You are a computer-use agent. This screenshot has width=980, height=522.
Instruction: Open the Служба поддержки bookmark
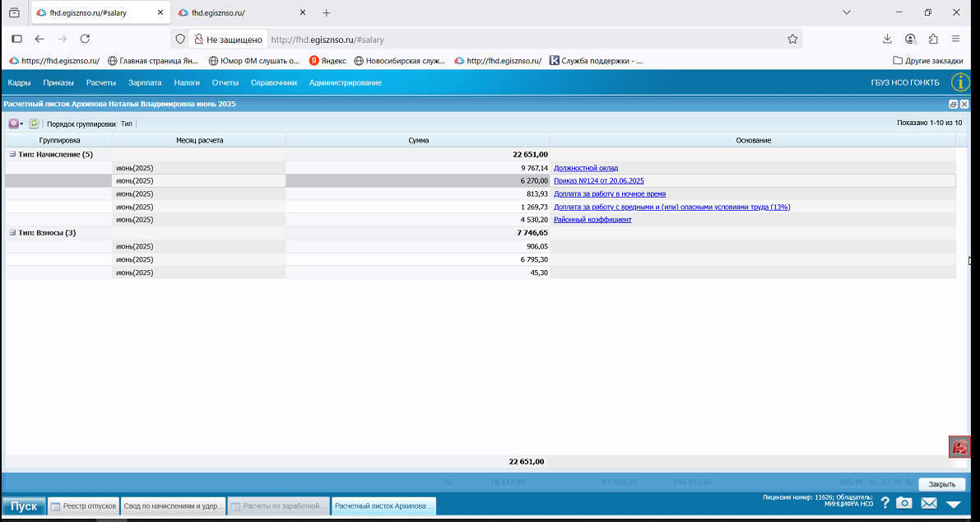coord(596,61)
